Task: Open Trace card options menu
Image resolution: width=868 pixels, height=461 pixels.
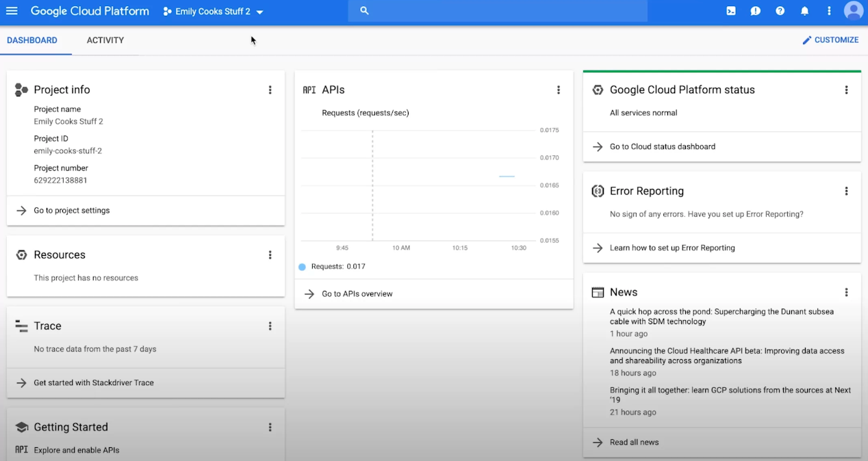Action: click(270, 326)
